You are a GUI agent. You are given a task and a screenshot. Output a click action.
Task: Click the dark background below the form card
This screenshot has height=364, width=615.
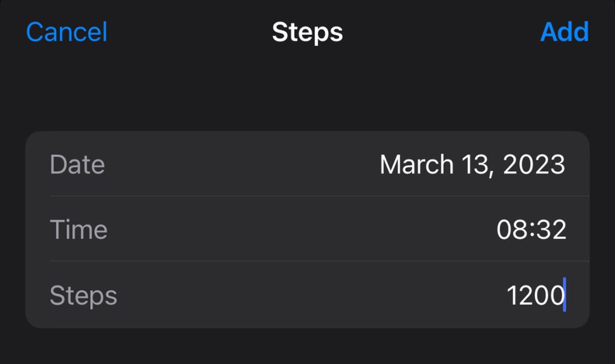click(x=307, y=347)
